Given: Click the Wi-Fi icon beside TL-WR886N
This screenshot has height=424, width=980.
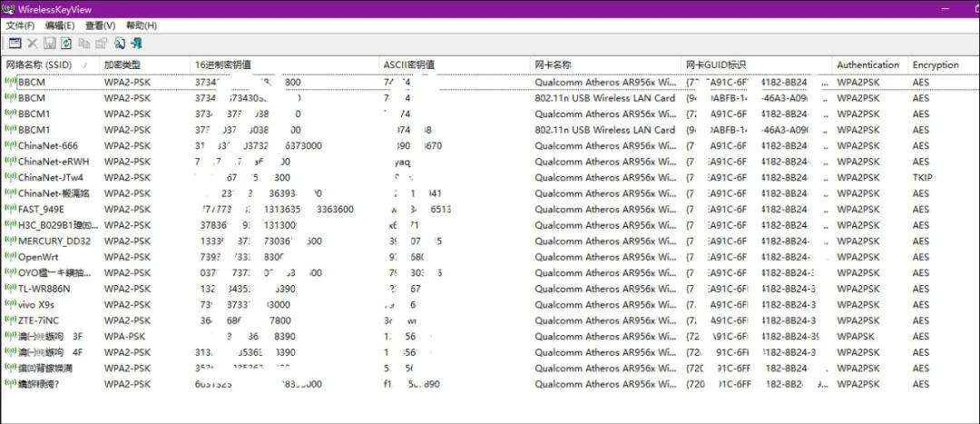Looking at the screenshot, I should coord(11,289).
